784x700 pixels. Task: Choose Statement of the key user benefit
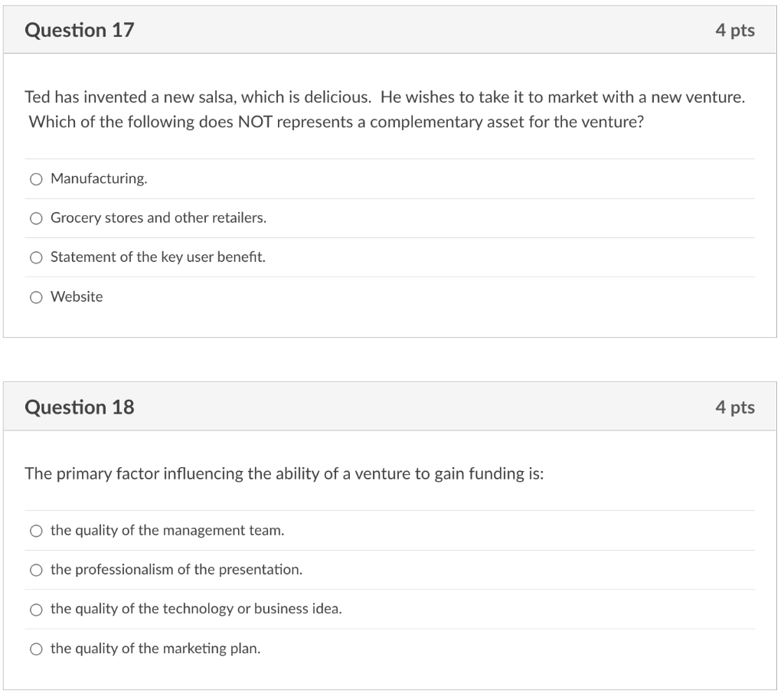pyautogui.click(x=36, y=257)
